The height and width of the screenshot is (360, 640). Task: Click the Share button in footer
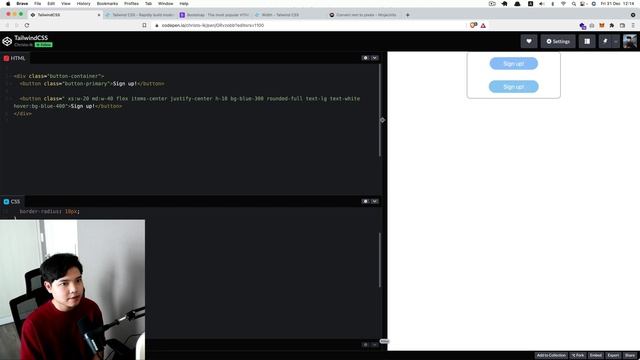[630, 356]
